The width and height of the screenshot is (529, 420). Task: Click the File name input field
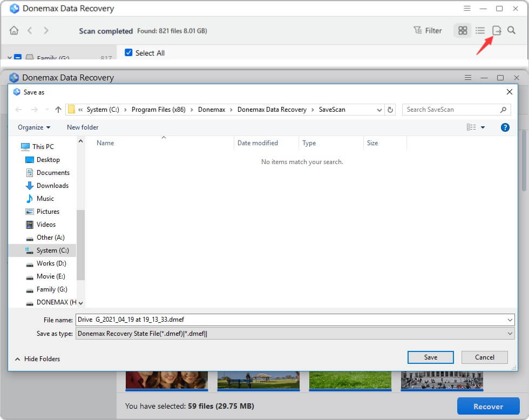click(291, 320)
